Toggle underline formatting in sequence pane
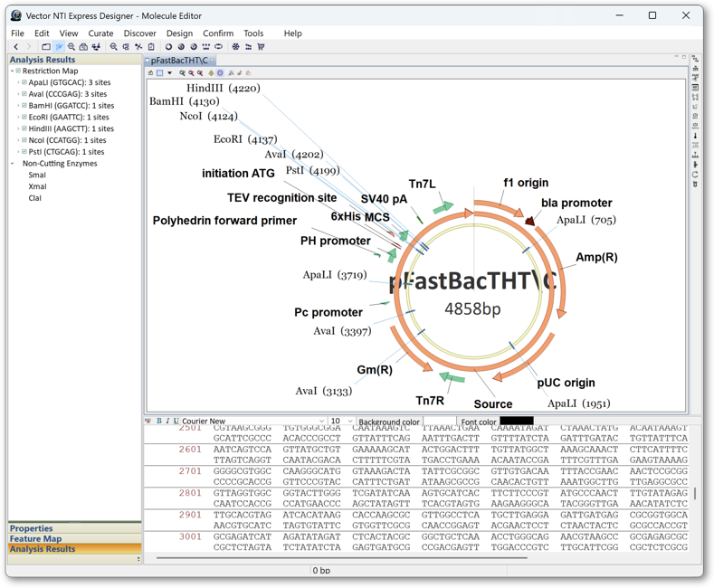The height and width of the screenshot is (588, 714). 176,421
